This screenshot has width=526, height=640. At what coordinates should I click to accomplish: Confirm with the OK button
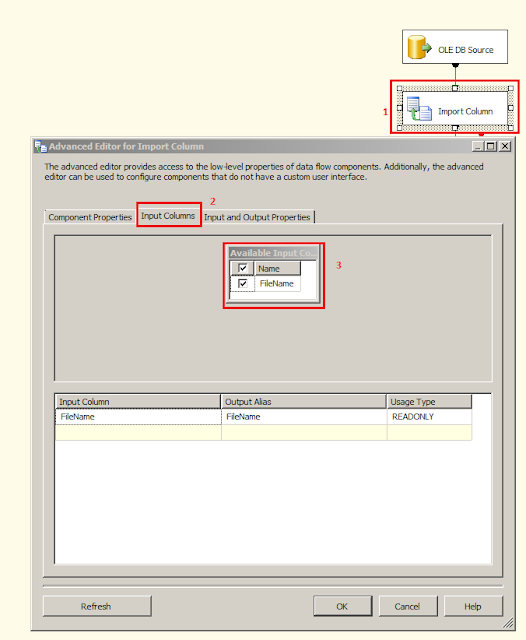[x=342, y=606]
